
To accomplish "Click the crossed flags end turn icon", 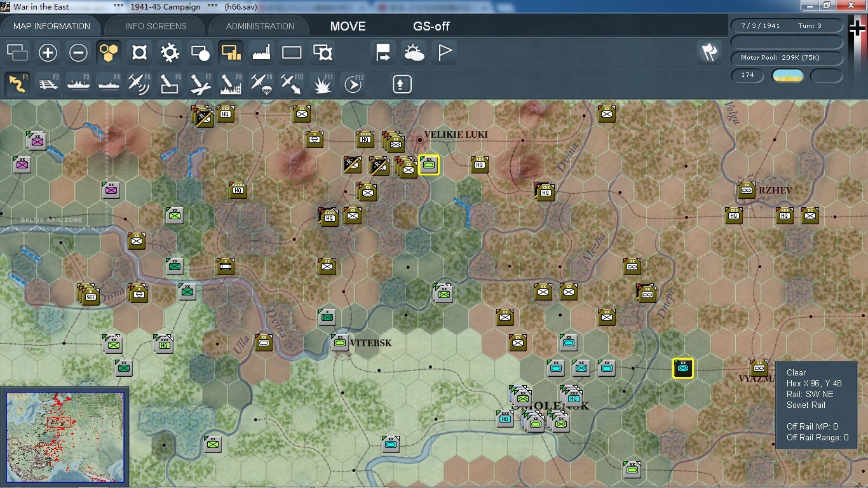I will (x=709, y=53).
